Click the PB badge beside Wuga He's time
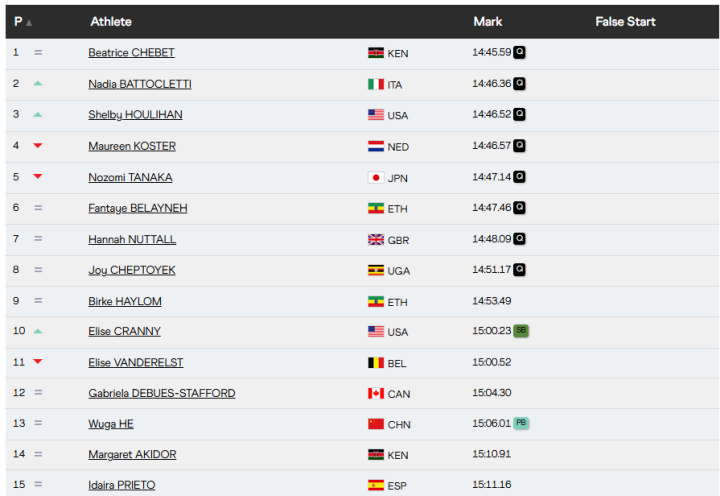Image resolution: width=720 pixels, height=496 pixels. (x=520, y=423)
